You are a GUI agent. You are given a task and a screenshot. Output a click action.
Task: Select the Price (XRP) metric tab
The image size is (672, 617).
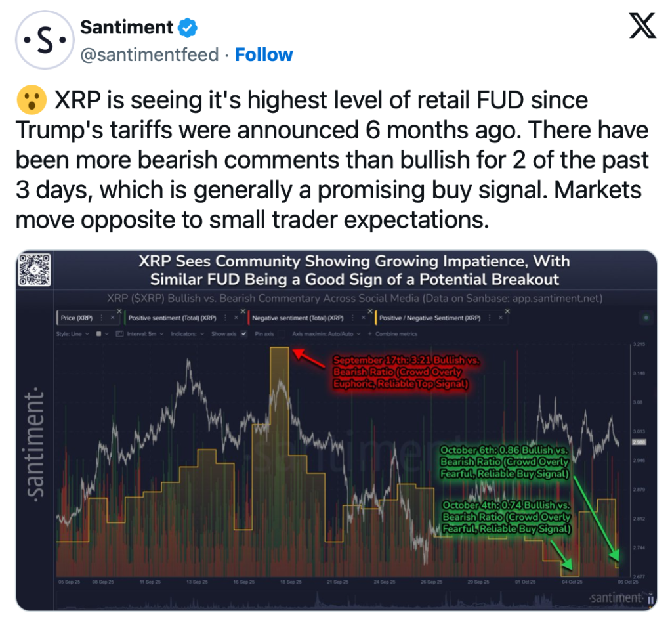pos(77,318)
